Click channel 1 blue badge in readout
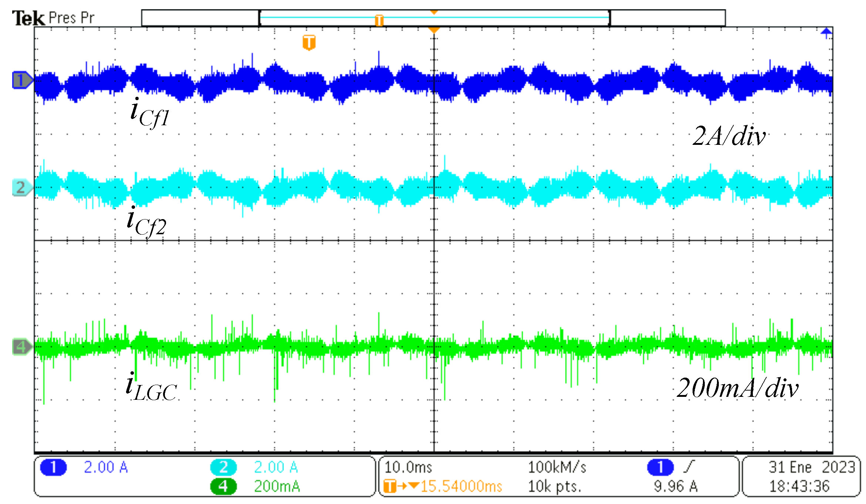 coord(53,467)
